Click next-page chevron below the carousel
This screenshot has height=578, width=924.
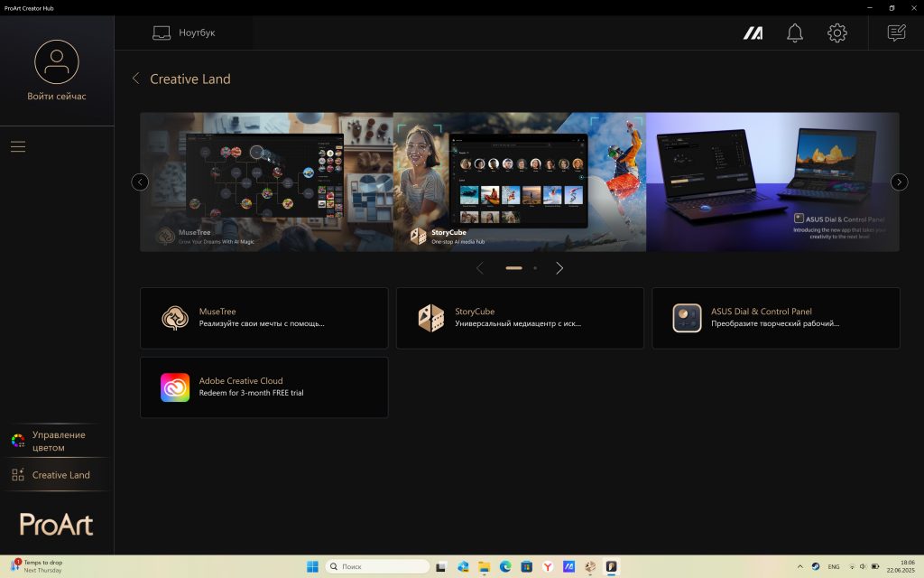pyautogui.click(x=559, y=268)
